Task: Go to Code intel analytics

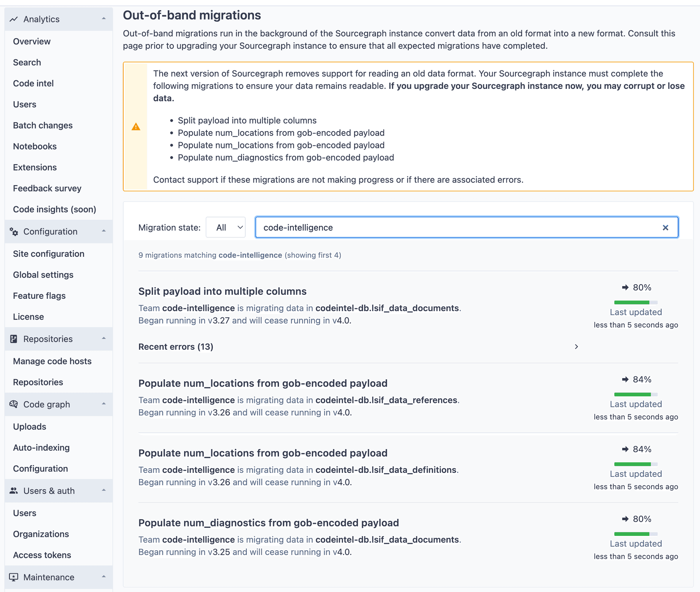Action: [33, 83]
